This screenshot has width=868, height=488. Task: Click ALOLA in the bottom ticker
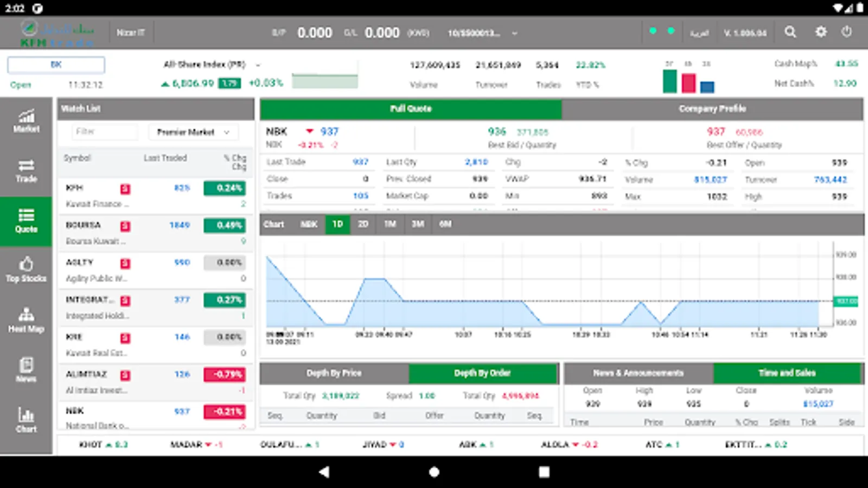(569, 445)
